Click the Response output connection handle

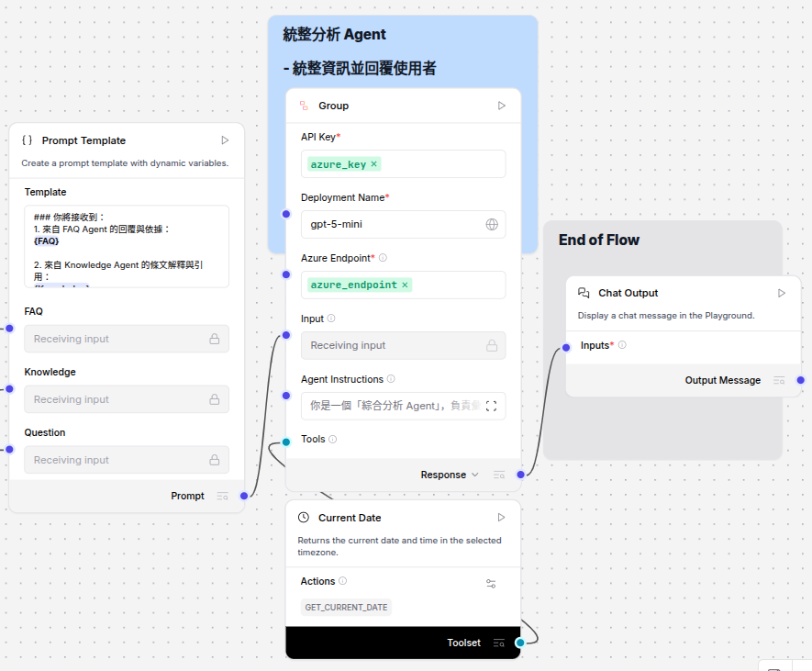pos(520,475)
